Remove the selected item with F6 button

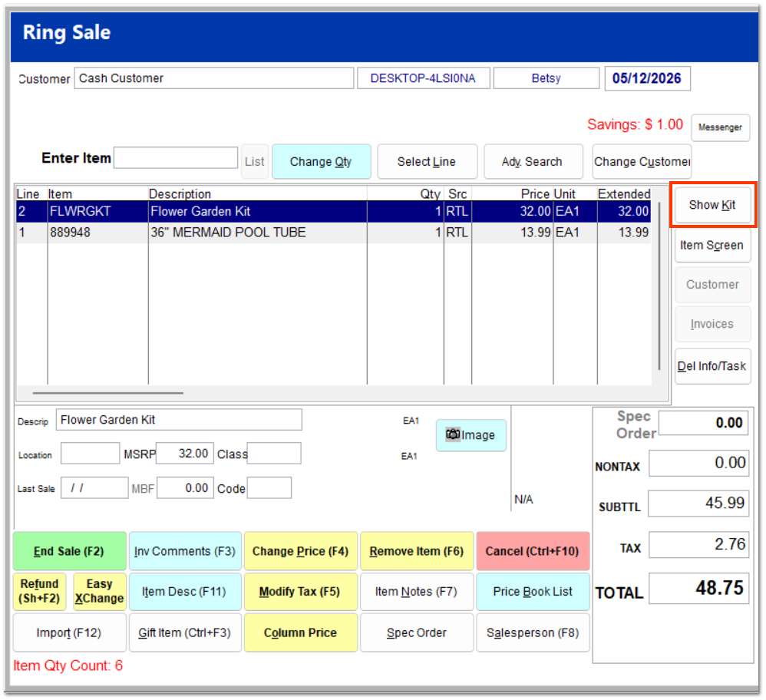point(417,551)
